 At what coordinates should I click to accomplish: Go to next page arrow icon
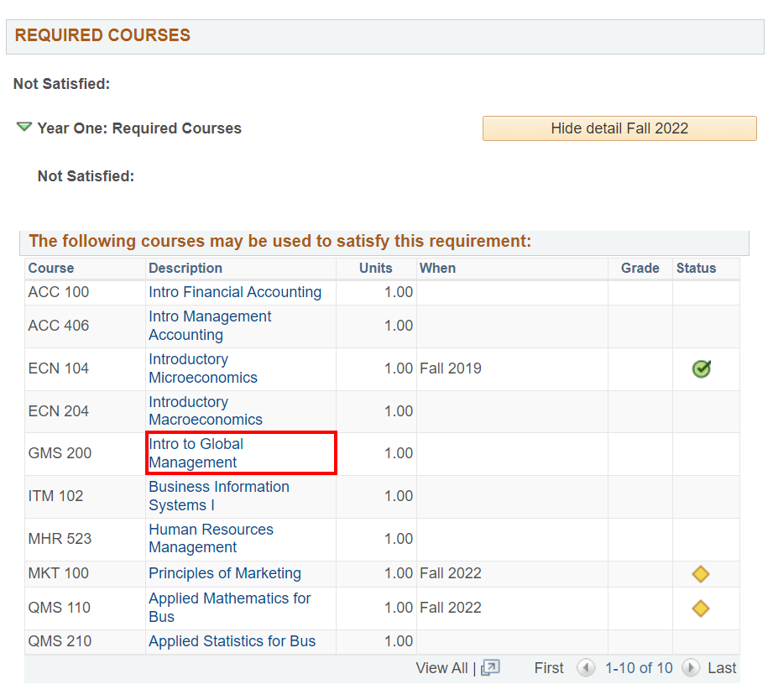(x=691, y=668)
